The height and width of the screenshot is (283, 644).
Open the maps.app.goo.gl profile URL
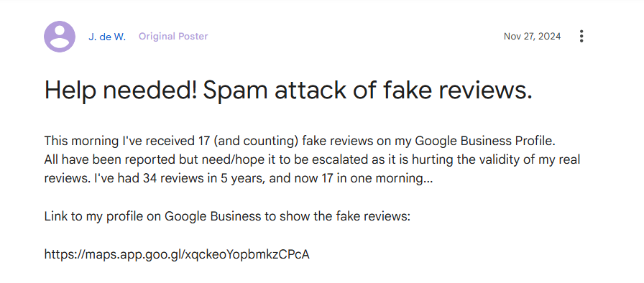tap(177, 254)
